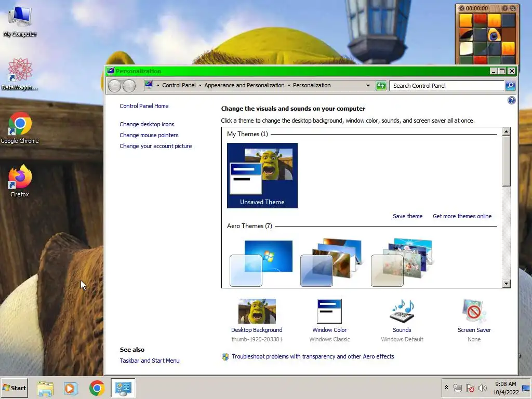Click in the Search Control Panel field
This screenshot has height=399, width=532.
(x=447, y=86)
